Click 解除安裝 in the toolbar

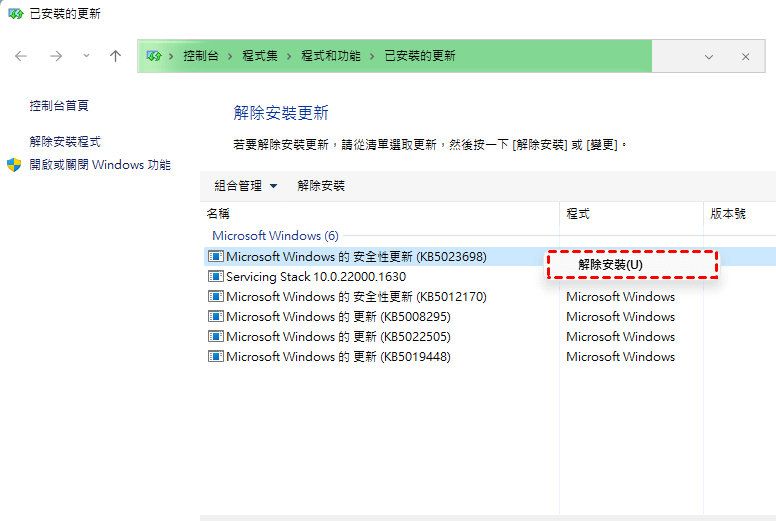coord(321,186)
